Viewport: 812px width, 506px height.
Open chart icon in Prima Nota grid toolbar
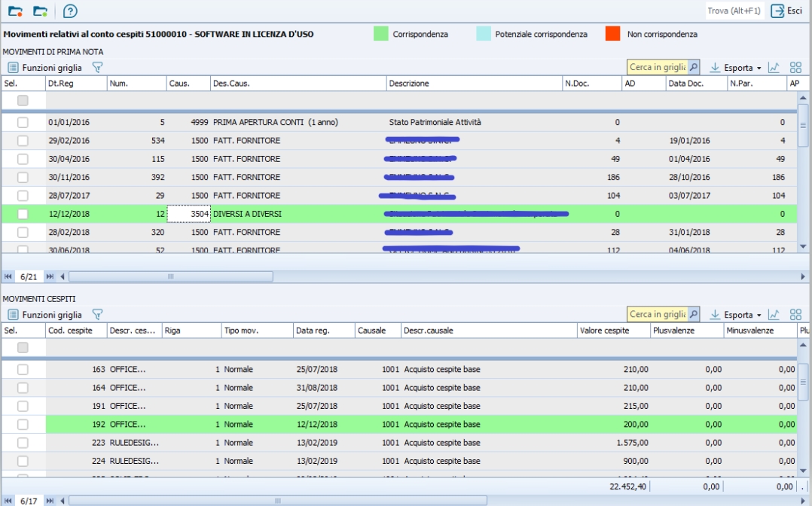pyautogui.click(x=774, y=67)
